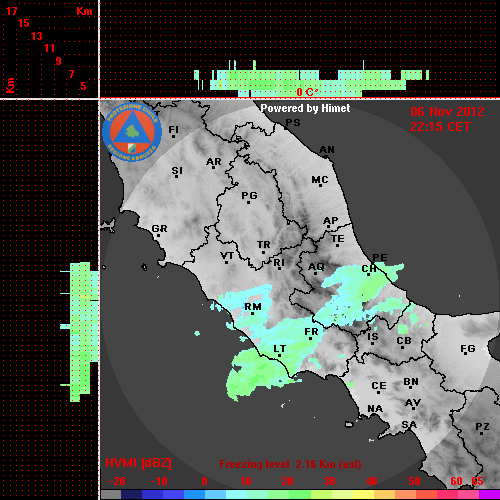Click the "10" value on the dBZ scale
Image resolution: width=500 pixels, height=500 pixels.
(246, 481)
